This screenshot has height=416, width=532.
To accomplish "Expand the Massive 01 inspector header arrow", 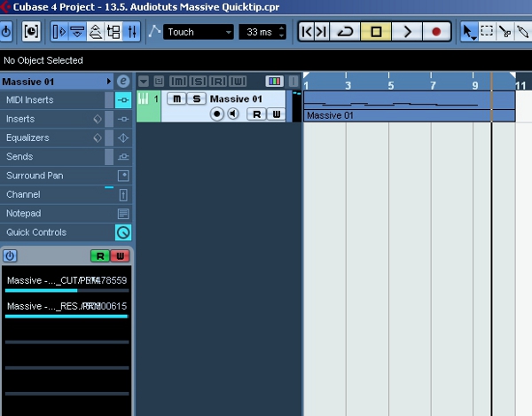I will pos(108,82).
